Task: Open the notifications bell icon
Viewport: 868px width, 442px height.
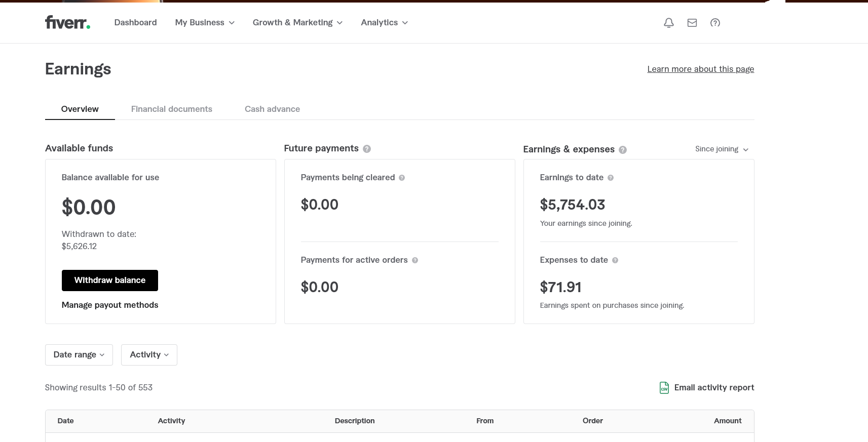Action: (x=669, y=23)
